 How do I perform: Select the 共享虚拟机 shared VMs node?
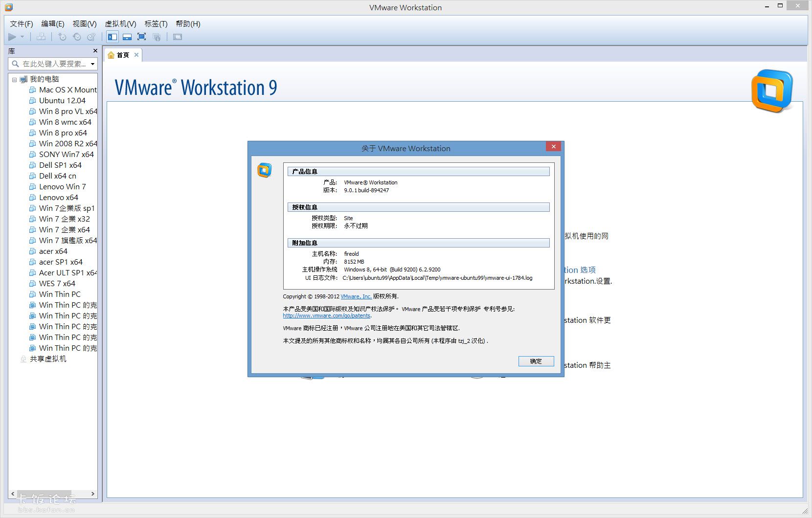[x=48, y=359]
